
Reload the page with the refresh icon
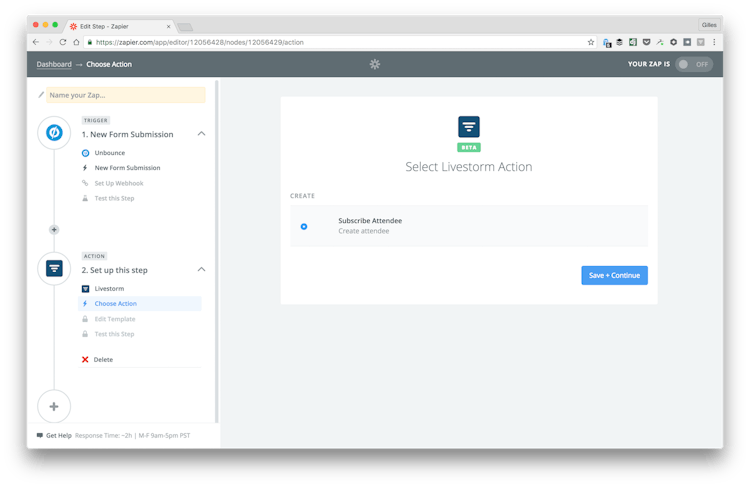pyautogui.click(x=63, y=42)
